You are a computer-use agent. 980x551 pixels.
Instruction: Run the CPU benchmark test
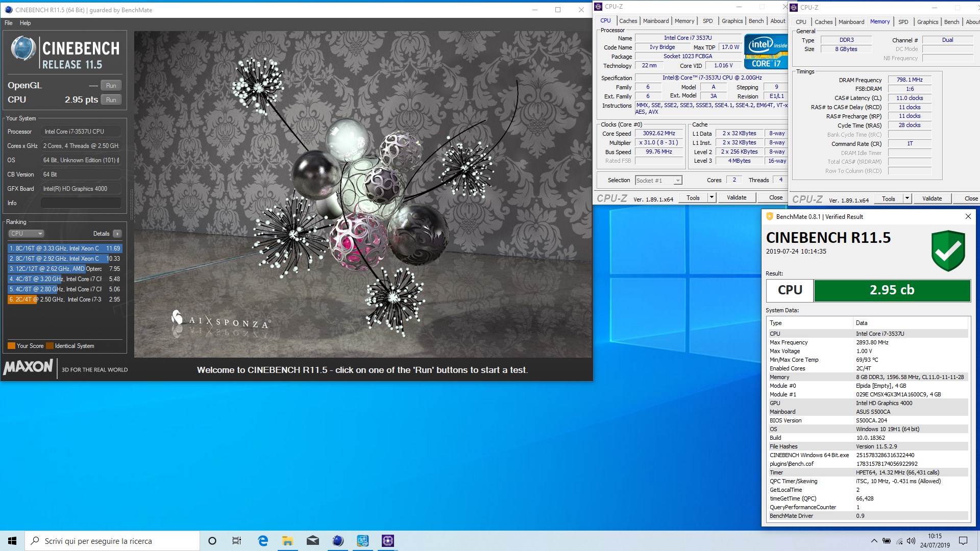111,100
